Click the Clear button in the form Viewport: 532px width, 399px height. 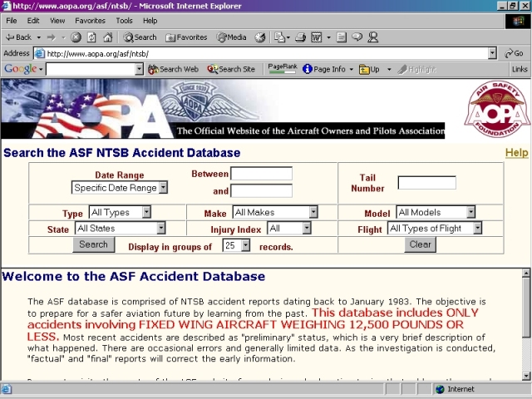coord(420,244)
